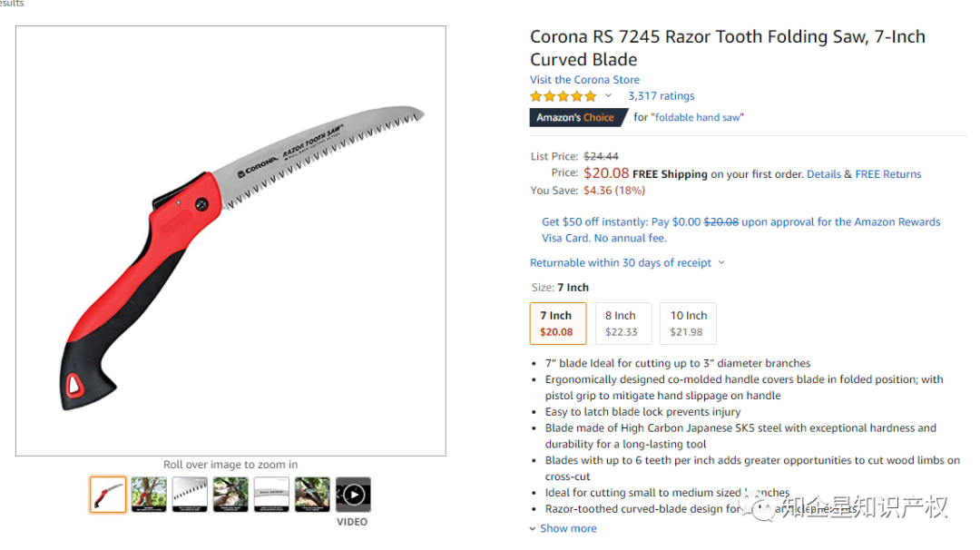Viewport: 980px width, 550px height.
Task: Choose the 8 Inch size option
Action: 622,323
